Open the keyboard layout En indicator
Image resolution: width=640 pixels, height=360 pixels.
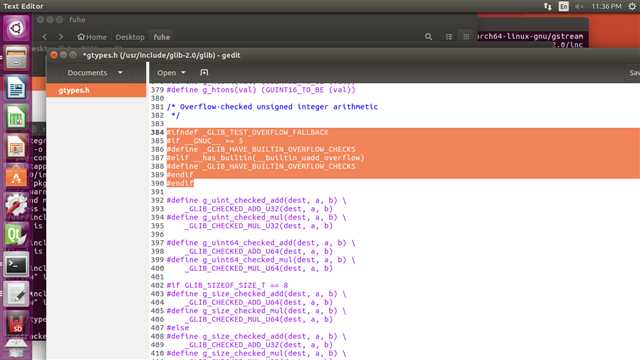(x=564, y=6)
